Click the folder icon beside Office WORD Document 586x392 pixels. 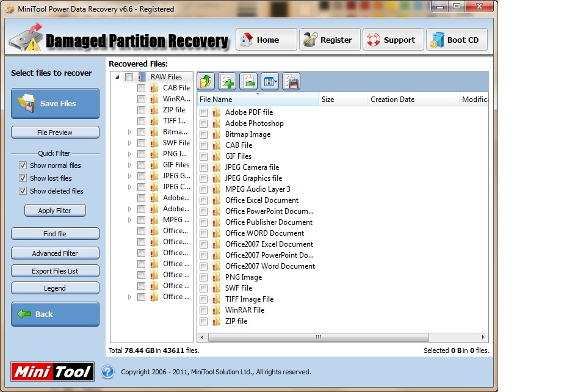tap(216, 233)
